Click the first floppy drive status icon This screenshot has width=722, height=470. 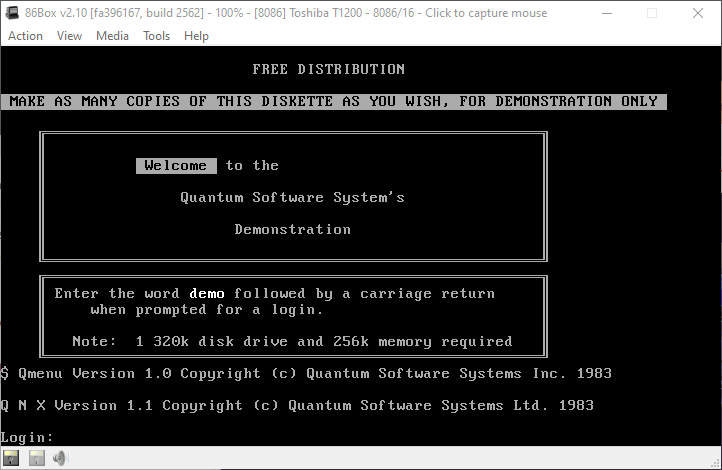(12, 458)
